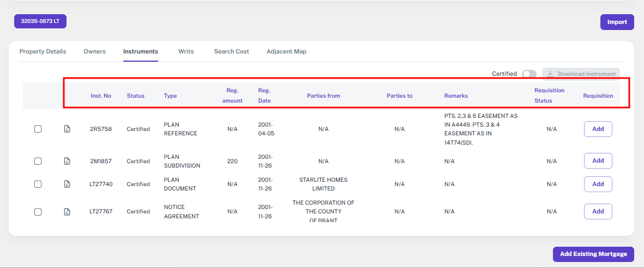
Task: Select checkbox for instrument LT27767
Action: 38,212
